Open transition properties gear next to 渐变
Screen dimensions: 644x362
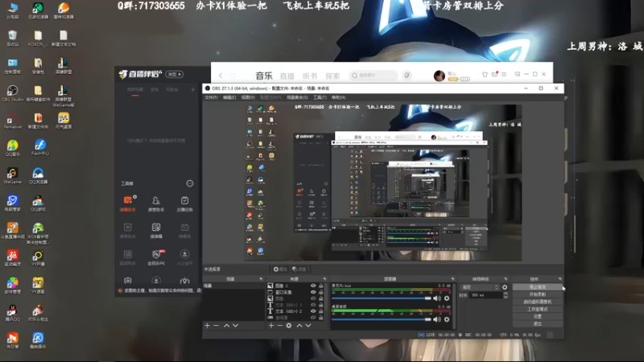(x=505, y=287)
